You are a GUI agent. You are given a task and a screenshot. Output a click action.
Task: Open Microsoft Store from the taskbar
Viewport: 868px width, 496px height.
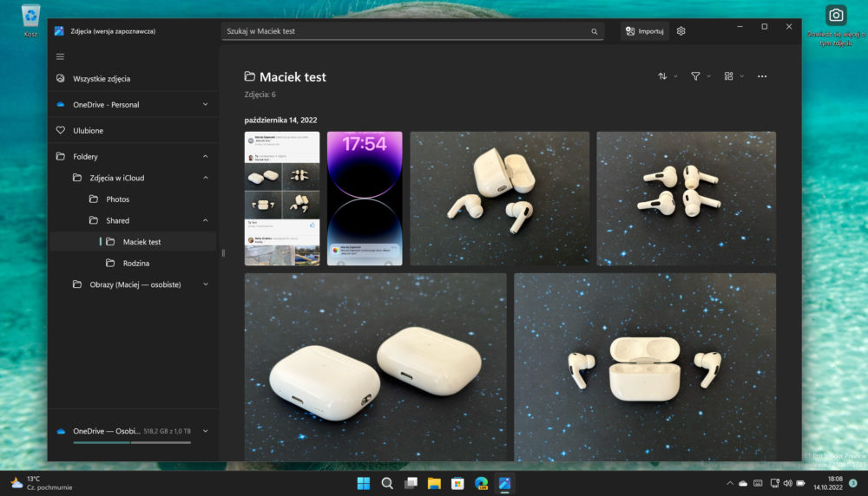click(457, 483)
